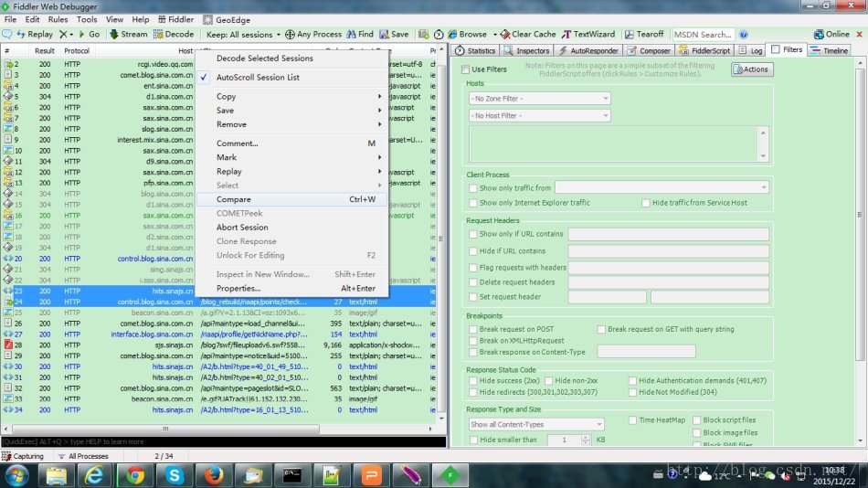
Task: Select Compare in the context menu
Action: [291, 199]
